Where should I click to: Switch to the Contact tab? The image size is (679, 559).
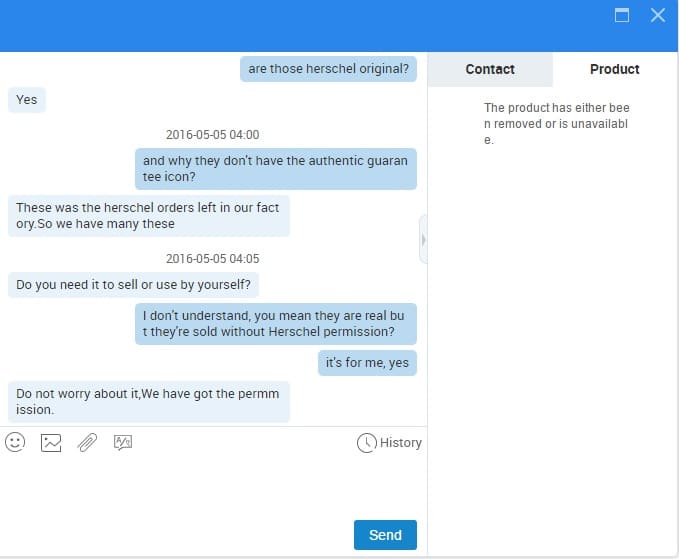click(490, 69)
